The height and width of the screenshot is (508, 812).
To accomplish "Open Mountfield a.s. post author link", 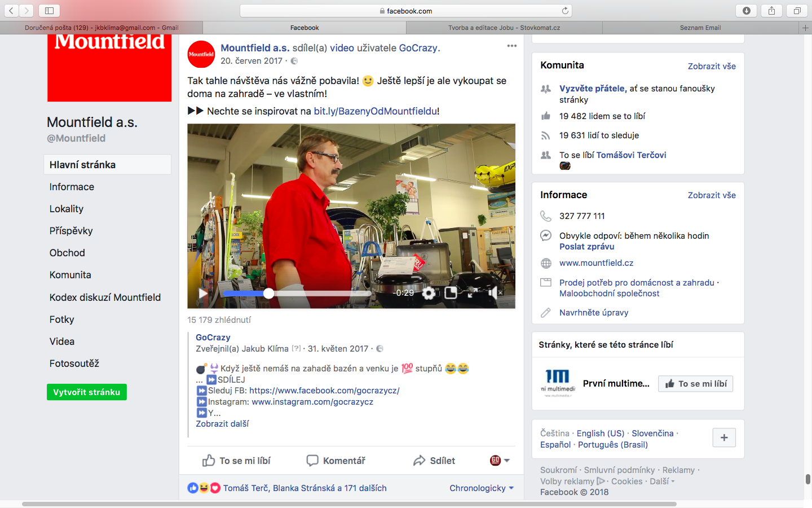I will (x=255, y=48).
